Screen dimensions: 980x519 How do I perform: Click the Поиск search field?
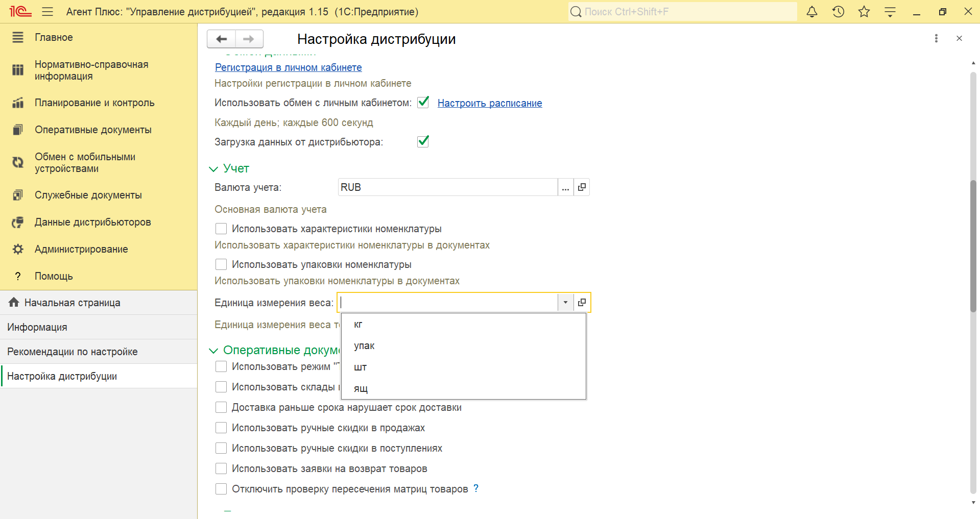click(682, 12)
